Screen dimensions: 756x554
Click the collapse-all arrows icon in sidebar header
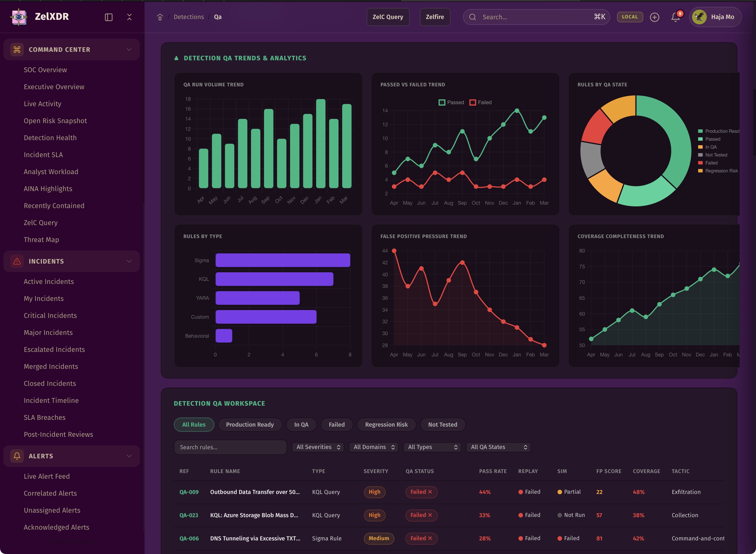click(x=129, y=17)
